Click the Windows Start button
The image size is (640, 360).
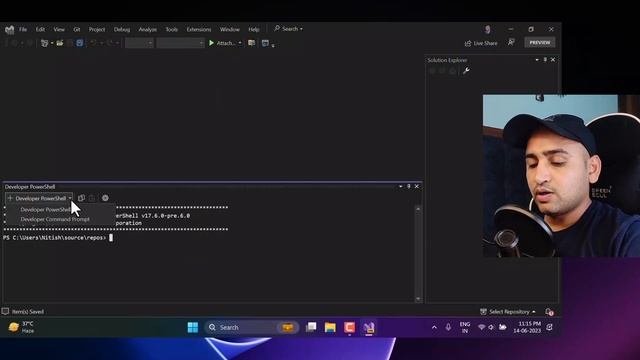193,327
